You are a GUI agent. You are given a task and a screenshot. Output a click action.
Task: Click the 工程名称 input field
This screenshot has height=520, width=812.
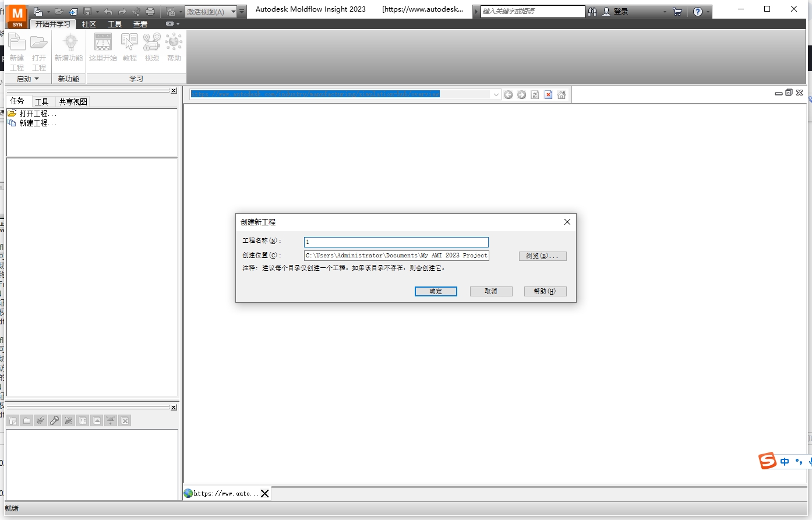[396, 242]
